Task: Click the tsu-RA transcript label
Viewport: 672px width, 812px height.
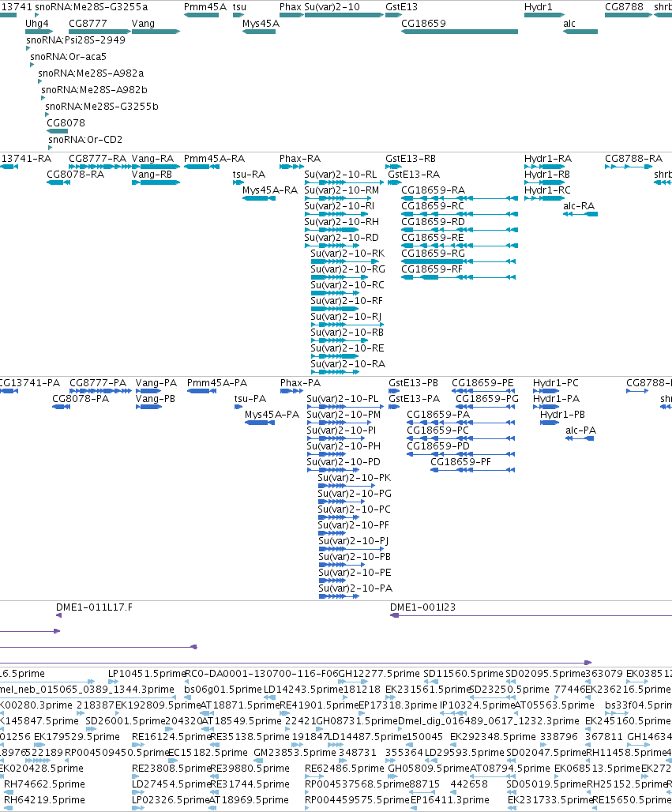Action: pyautogui.click(x=249, y=174)
